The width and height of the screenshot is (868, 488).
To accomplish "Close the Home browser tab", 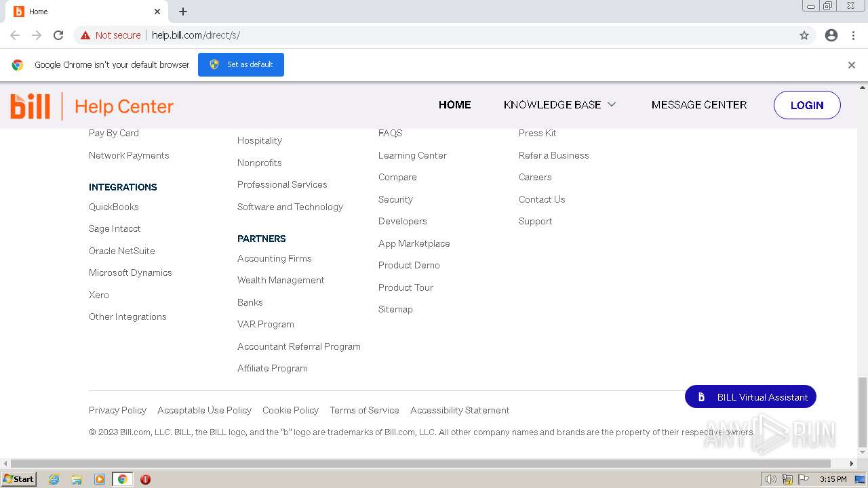I will 157,12.
